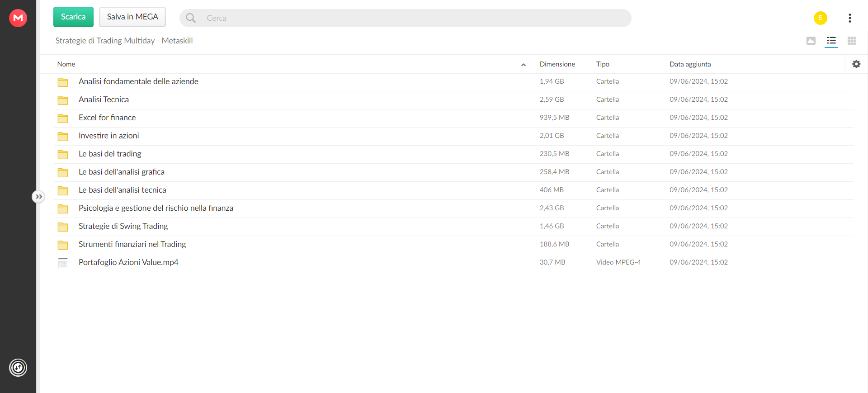This screenshot has width=868, height=393.
Task: Expand the sidebar with double-arrow button
Action: tap(38, 197)
